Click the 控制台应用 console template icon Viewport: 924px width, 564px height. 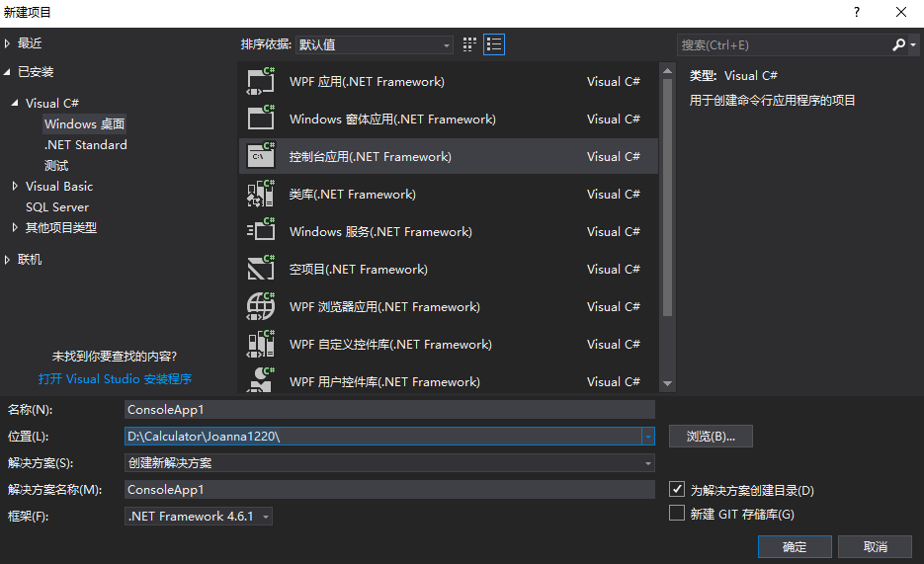point(261,156)
